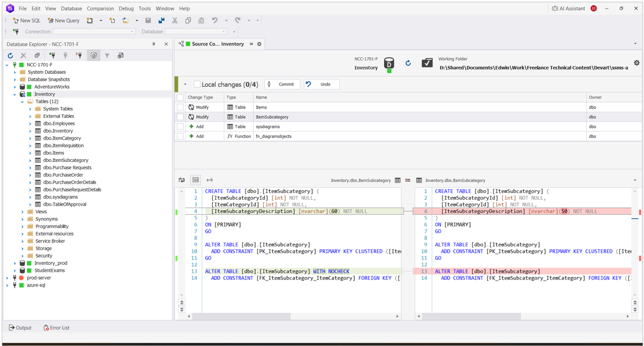Click the Save icon in main toolbar
Screen dimensions: 644x346
click(148, 20)
